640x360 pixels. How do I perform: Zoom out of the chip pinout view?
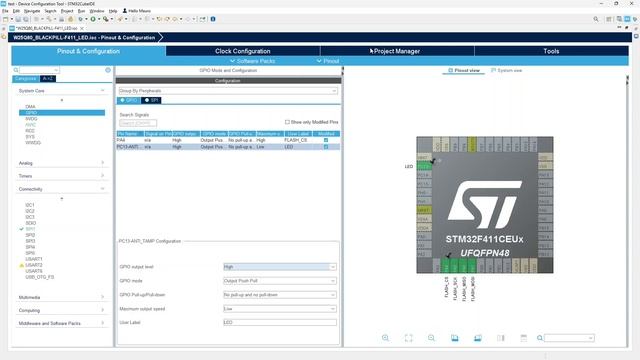[431, 338]
